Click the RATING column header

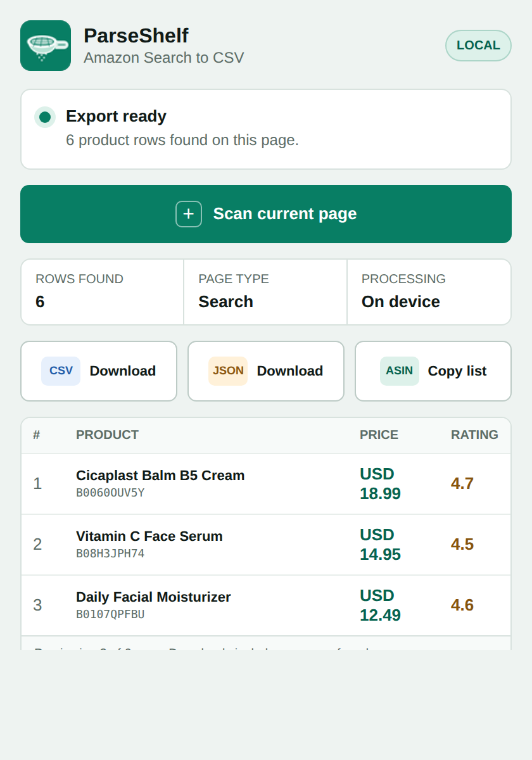pos(474,435)
